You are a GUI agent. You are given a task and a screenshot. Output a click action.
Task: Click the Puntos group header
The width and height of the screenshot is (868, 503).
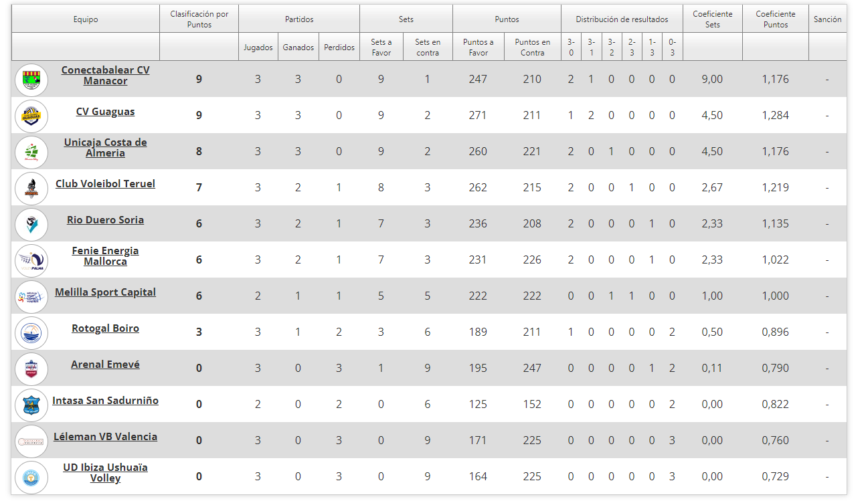click(507, 19)
